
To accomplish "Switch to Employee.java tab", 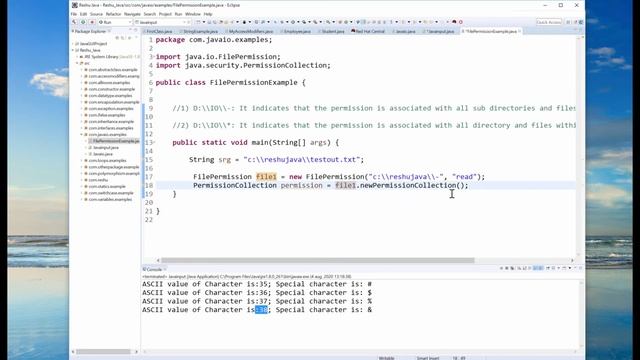I will pos(297,31).
